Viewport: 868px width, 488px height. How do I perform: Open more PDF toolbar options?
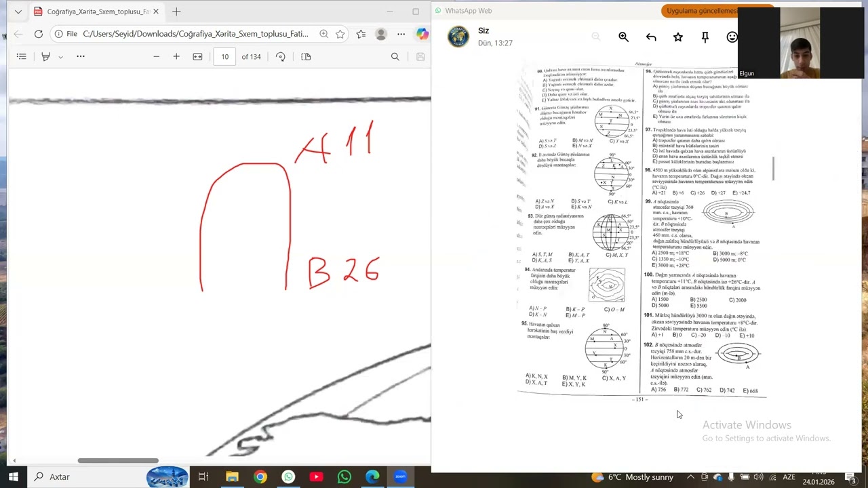81,57
